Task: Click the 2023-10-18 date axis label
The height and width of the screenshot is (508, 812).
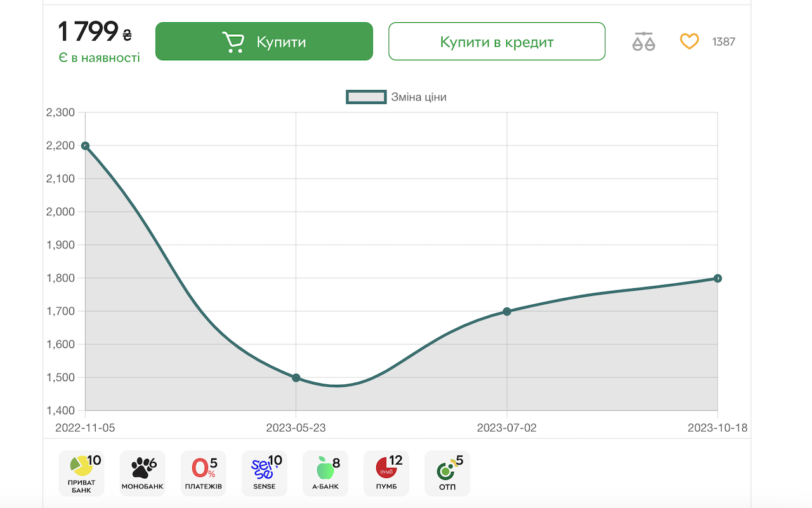Action: (x=717, y=427)
